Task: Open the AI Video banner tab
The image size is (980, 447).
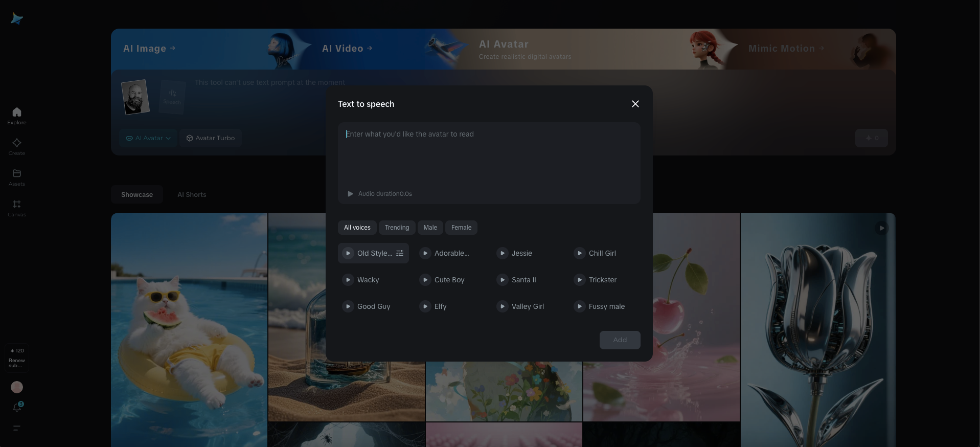Action: click(347, 49)
